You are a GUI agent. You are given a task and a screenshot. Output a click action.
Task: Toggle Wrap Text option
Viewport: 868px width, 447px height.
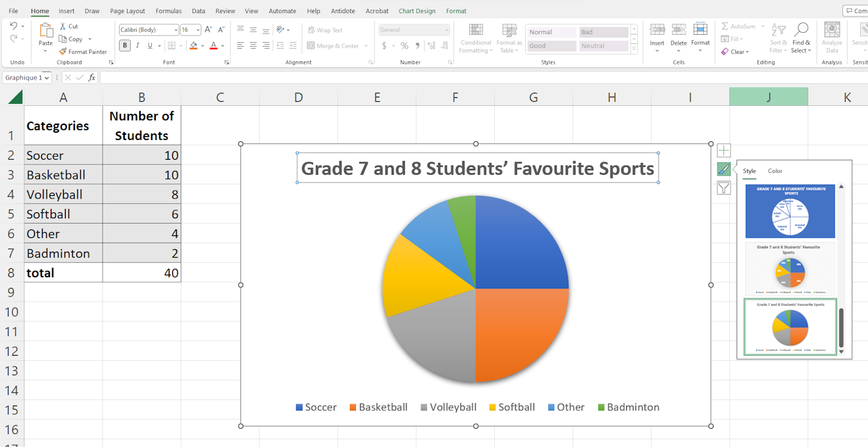(325, 30)
